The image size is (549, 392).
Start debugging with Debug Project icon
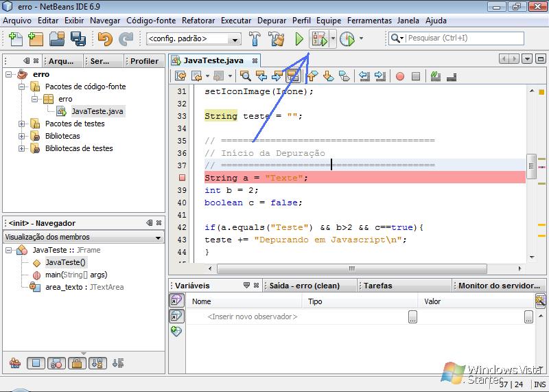319,38
